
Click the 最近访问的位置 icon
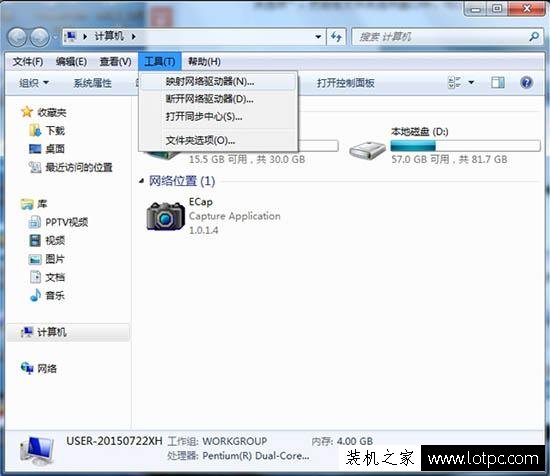click(x=35, y=167)
